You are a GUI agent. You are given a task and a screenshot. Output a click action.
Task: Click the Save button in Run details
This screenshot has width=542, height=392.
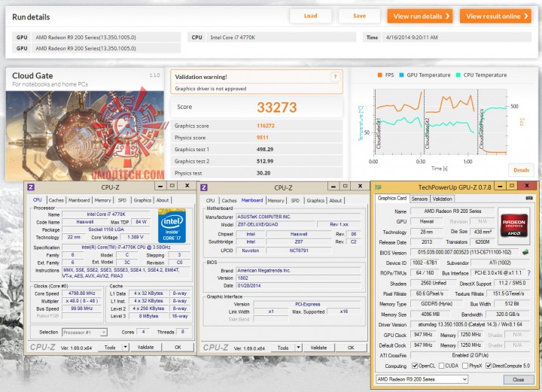click(359, 16)
